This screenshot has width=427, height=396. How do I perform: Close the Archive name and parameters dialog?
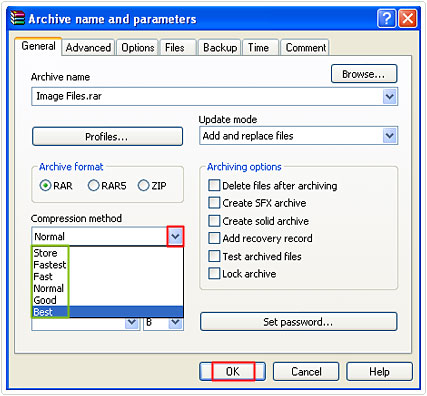(408, 18)
